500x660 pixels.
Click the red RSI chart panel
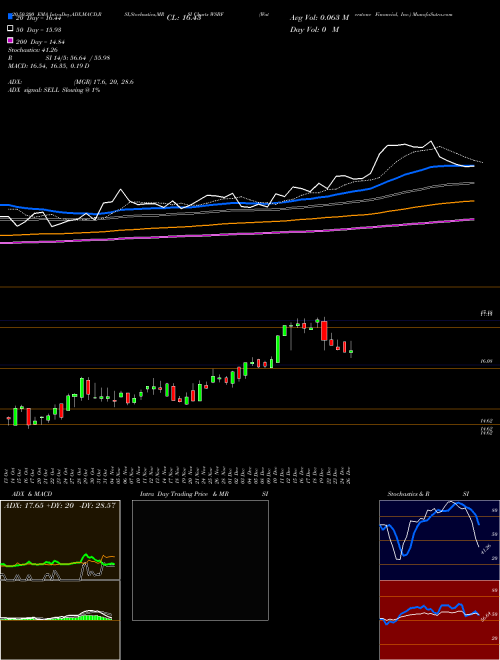click(439, 620)
